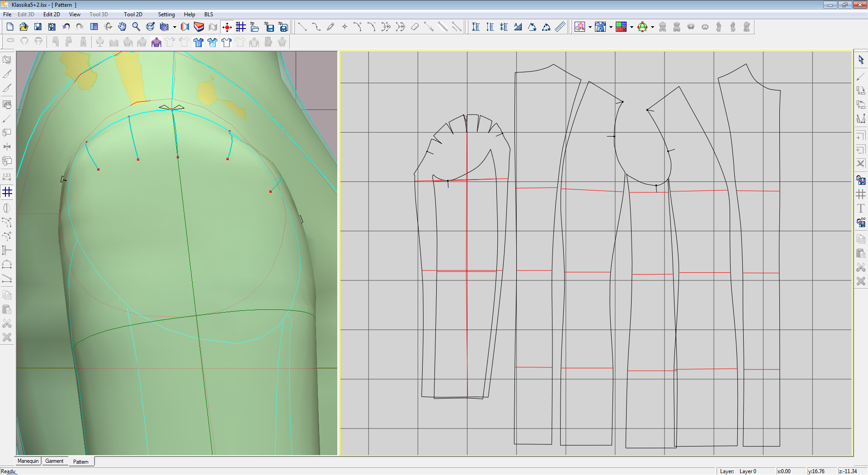
Task: Switch to the Garment tab
Action: pyautogui.click(x=54, y=461)
